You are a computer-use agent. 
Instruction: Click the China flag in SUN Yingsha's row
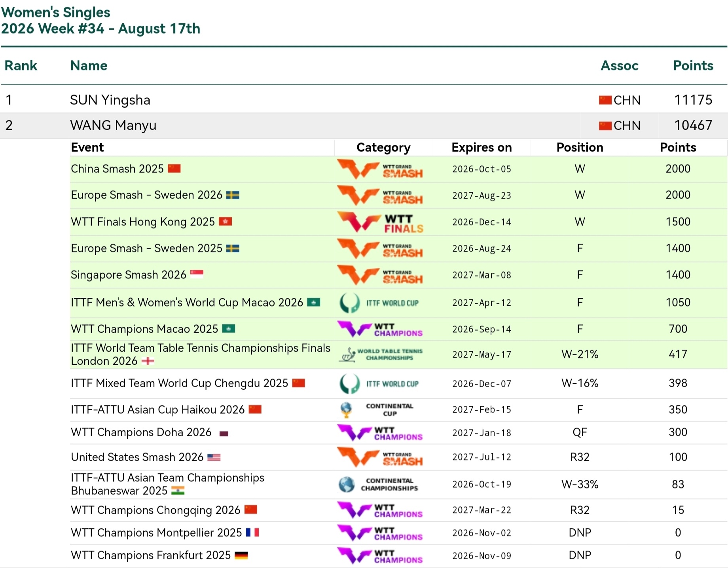point(605,100)
